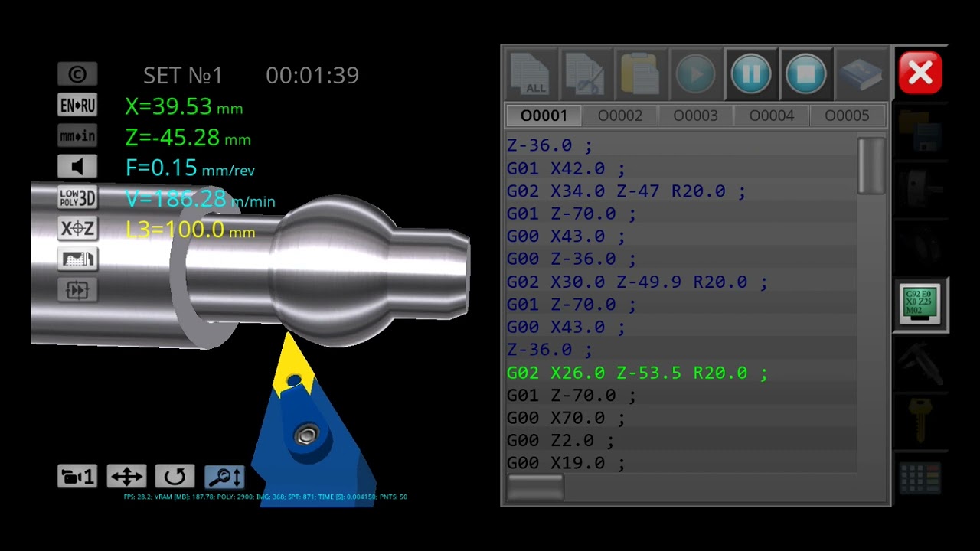This screenshot has height=551, width=980.
Task: Click the X=39.53 mm coordinate readout
Action: pyautogui.click(x=184, y=106)
